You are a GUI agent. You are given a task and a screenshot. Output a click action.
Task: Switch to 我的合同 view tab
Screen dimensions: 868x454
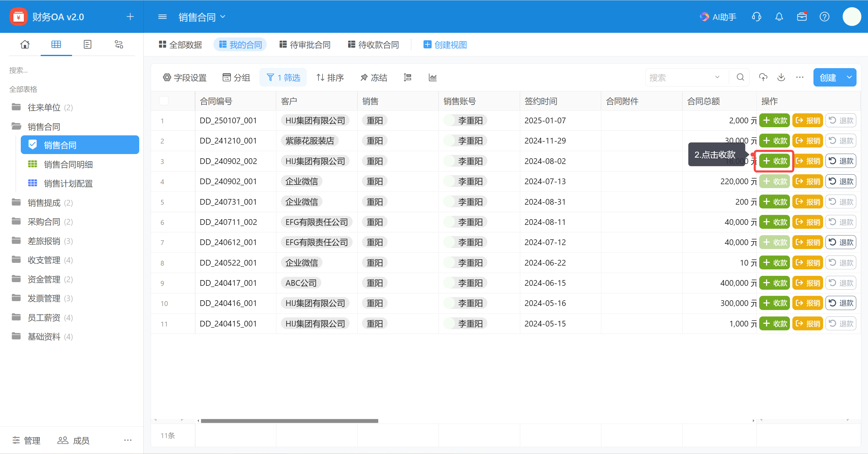[x=240, y=45]
